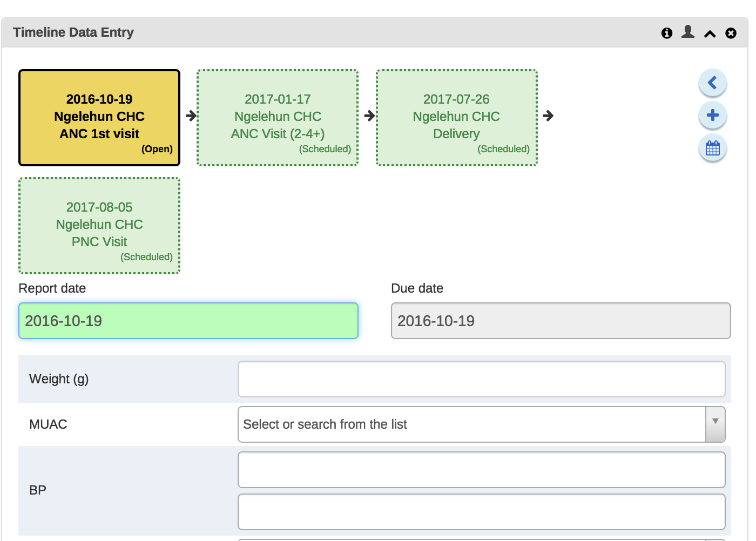Click the second BP input field

(481, 512)
